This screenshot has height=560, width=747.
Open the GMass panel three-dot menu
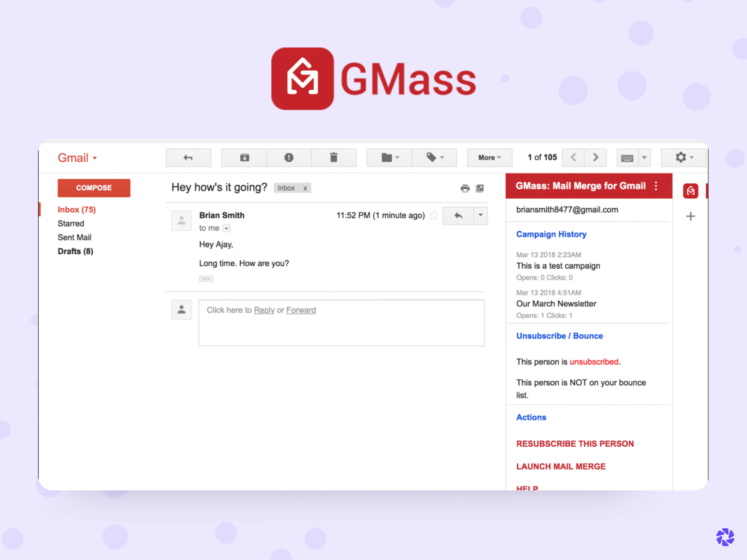click(656, 186)
